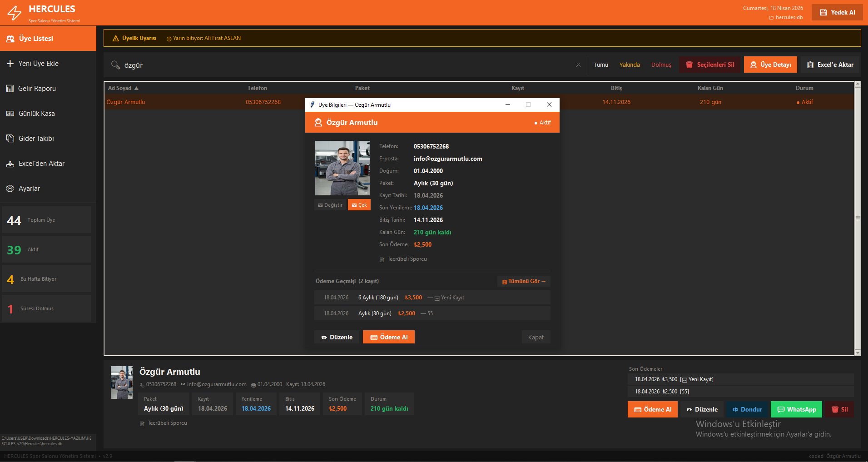Click Çek camera button under photo
The image size is (868, 462).
coord(359,205)
